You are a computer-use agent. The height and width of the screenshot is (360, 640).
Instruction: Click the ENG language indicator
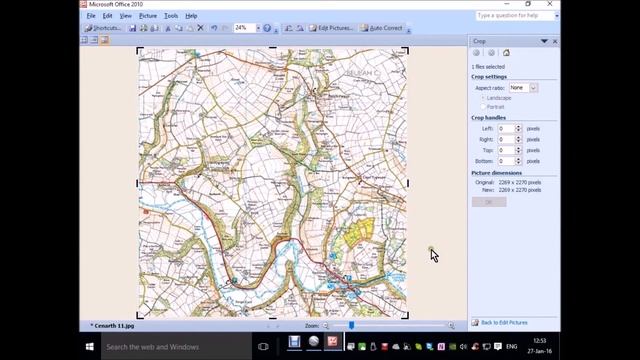click(512, 347)
